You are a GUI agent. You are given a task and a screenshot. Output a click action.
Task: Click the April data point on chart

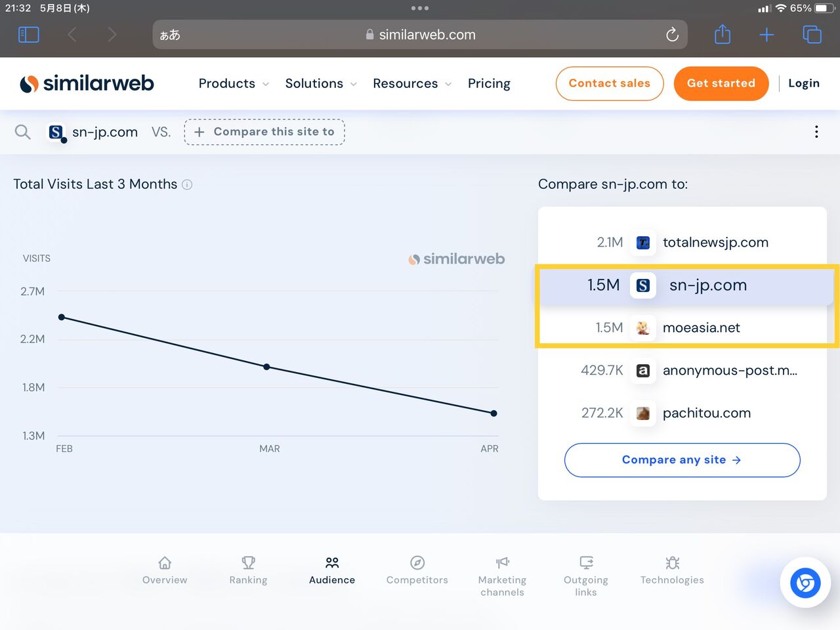[x=493, y=413]
